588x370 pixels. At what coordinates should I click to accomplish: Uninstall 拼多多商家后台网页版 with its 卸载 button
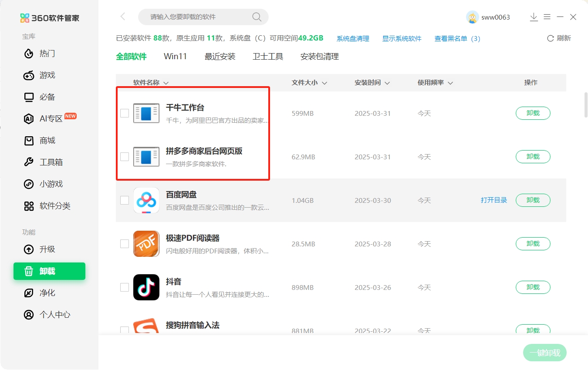point(533,157)
